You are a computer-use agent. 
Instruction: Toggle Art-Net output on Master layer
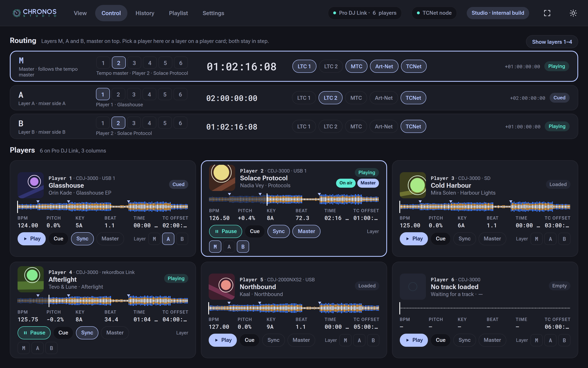click(x=384, y=66)
